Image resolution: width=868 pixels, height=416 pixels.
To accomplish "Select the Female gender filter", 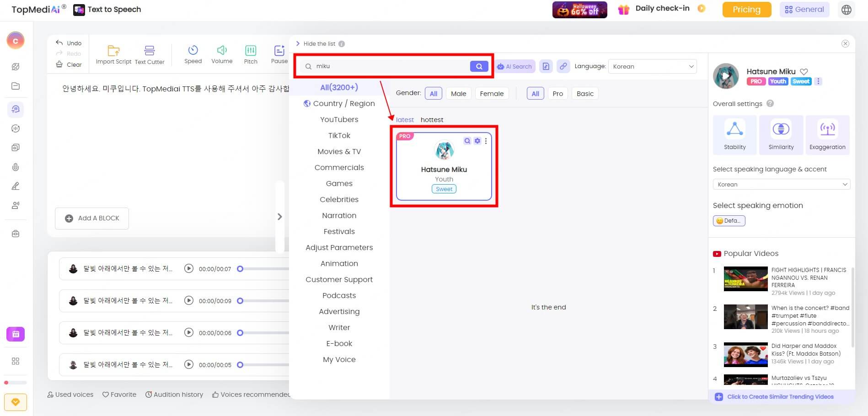I will (x=492, y=94).
